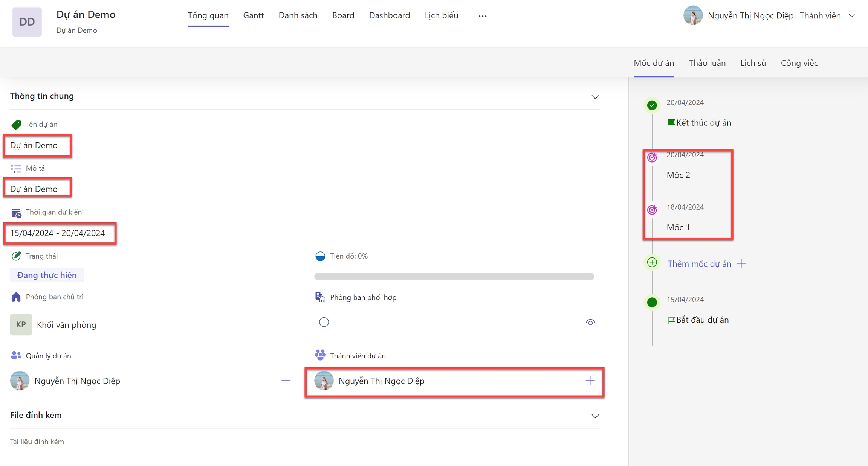Click the DD project avatar icon
Viewport: 868px width, 466px height.
pyautogui.click(x=27, y=22)
